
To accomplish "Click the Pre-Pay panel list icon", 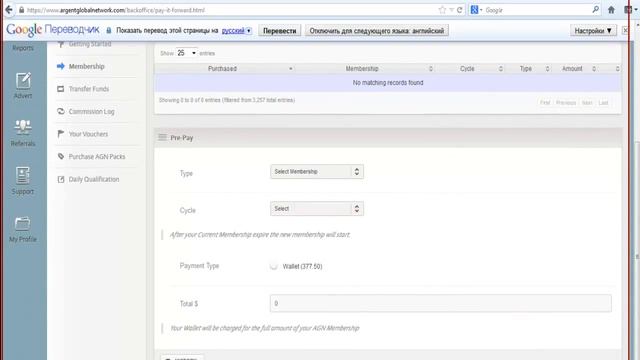I will coord(162,137).
